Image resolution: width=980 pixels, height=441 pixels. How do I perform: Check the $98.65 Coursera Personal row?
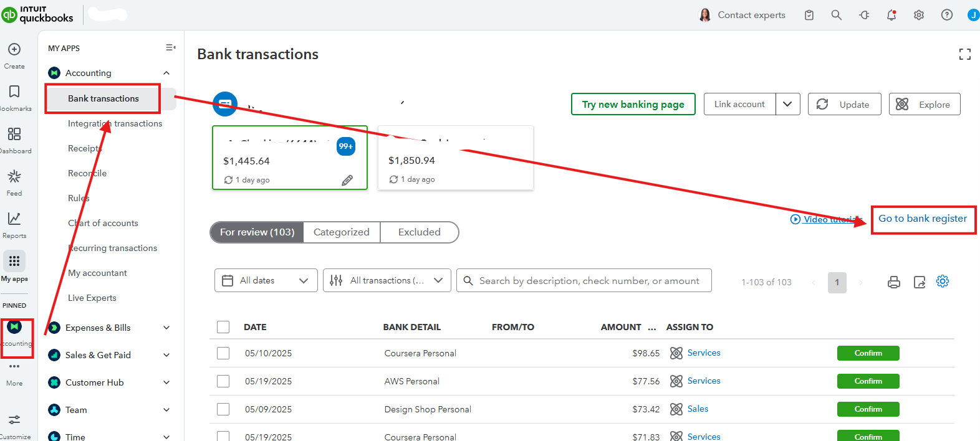pos(223,353)
